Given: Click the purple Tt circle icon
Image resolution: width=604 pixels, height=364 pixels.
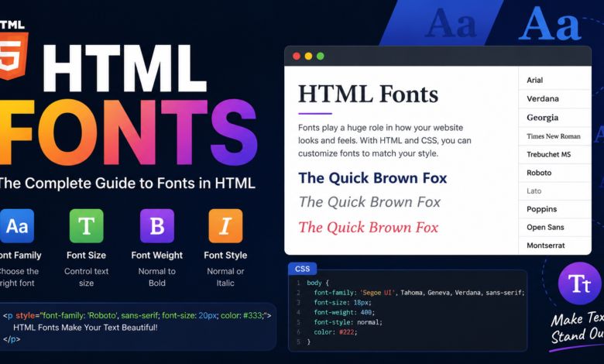Looking at the screenshot, I should [x=579, y=283].
